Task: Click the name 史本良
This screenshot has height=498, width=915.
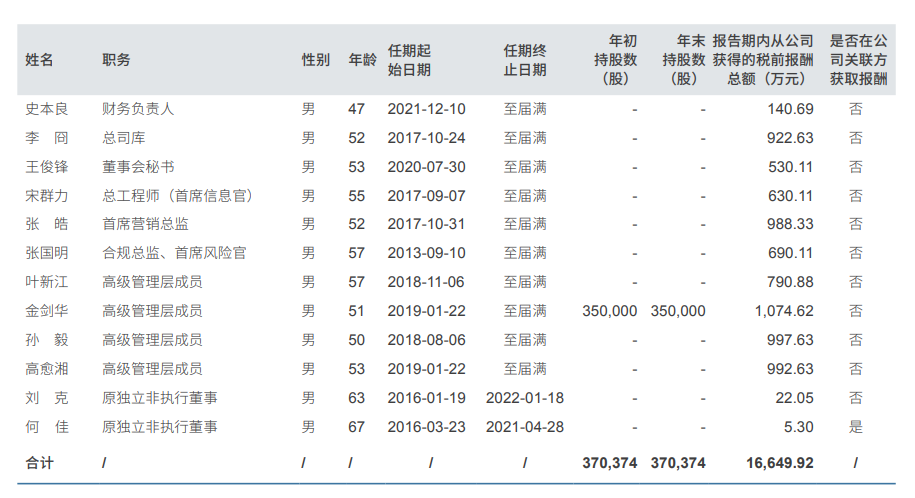Action: 47,109
